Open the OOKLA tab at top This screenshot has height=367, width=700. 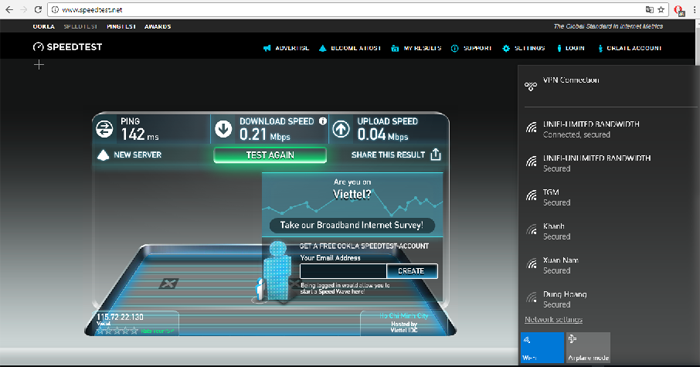pyautogui.click(x=44, y=27)
